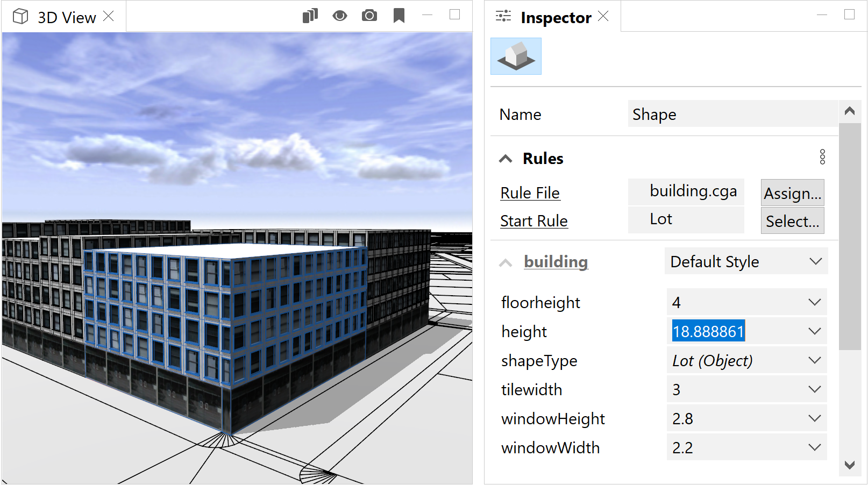
Task: Select the building shape thumbnail
Action: (x=515, y=56)
